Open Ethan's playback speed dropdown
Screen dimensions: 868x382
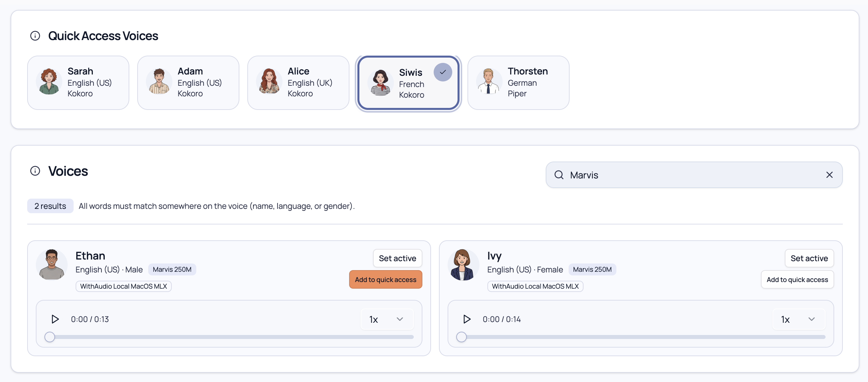[x=387, y=319]
